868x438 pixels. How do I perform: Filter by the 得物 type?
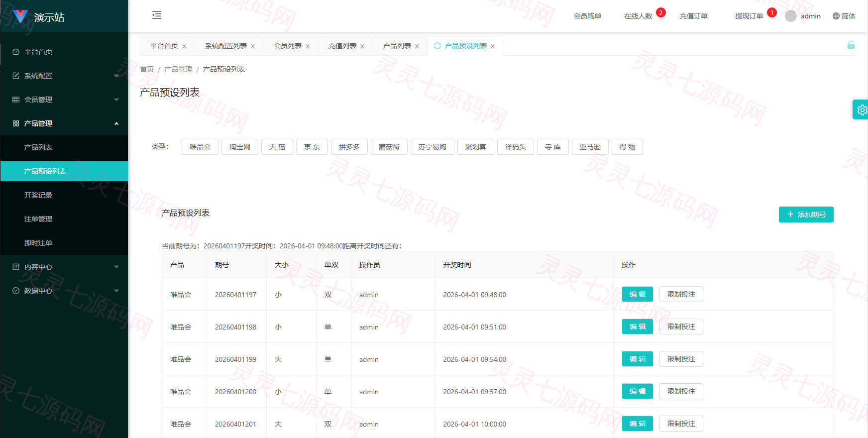click(627, 147)
